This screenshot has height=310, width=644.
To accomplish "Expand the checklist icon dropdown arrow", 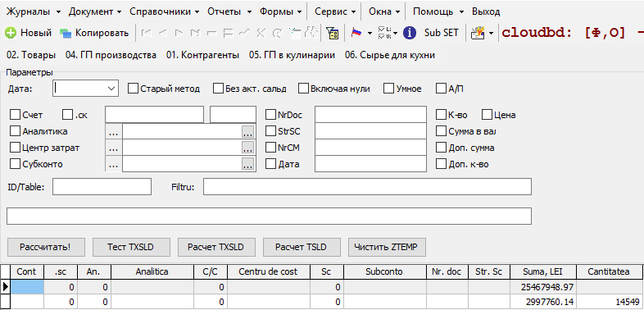I will click(x=395, y=34).
